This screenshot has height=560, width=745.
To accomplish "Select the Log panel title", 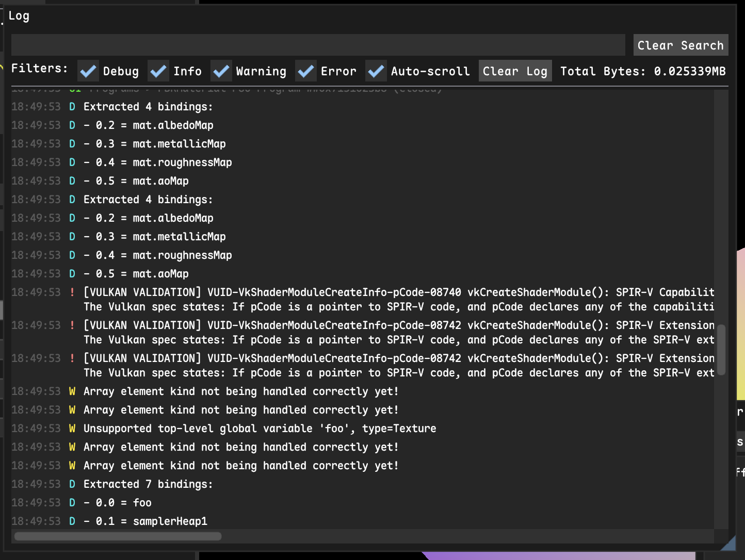I will coord(20,15).
